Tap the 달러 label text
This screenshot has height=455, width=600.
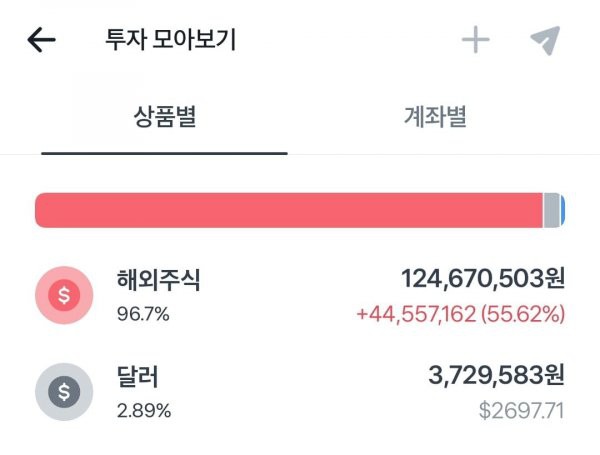click(x=137, y=377)
